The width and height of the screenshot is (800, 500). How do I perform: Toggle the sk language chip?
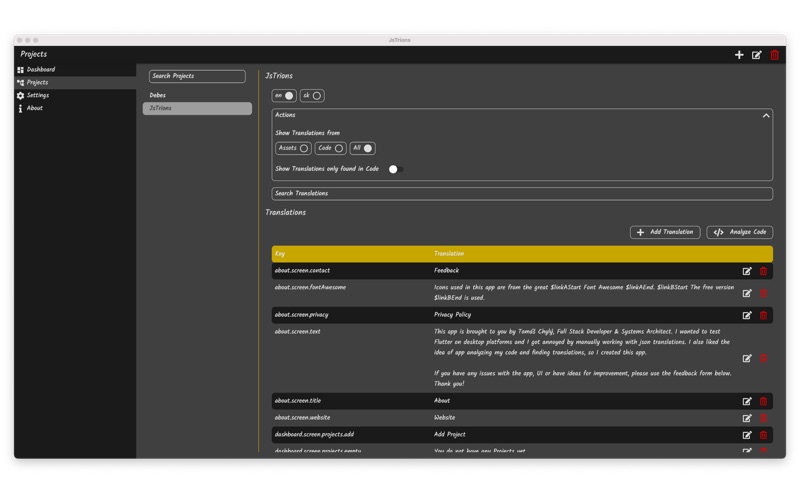coord(312,95)
